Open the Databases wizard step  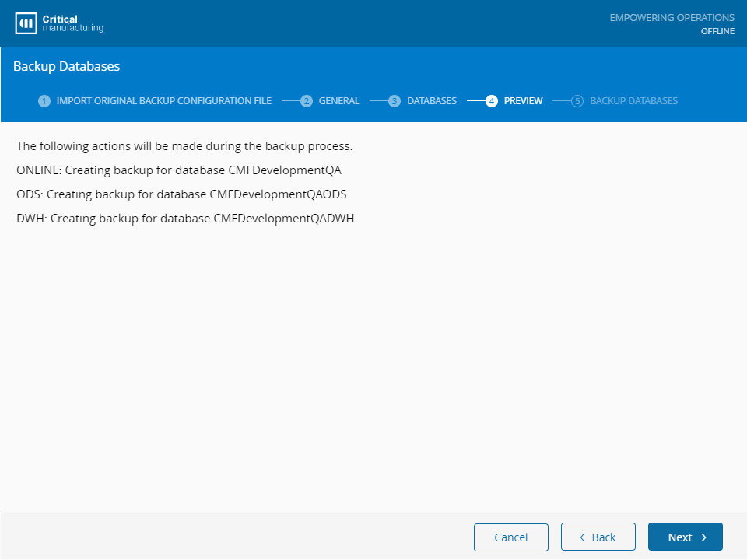pyautogui.click(x=423, y=101)
